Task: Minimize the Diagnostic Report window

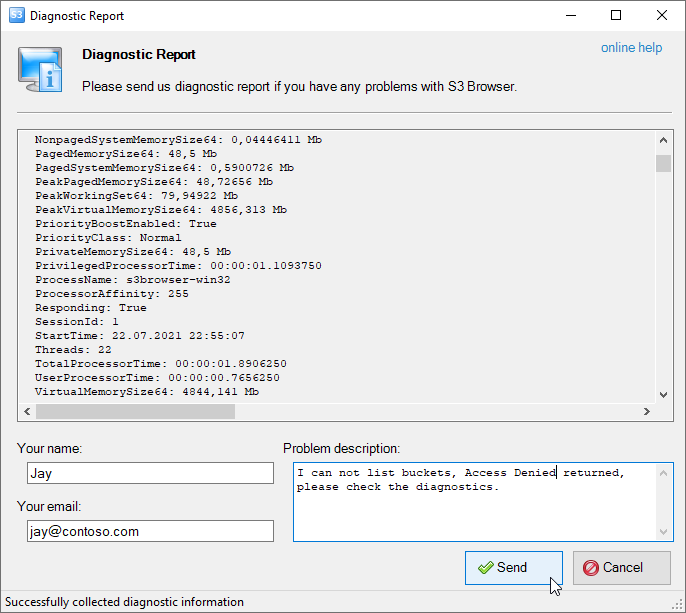Action: coord(570,15)
